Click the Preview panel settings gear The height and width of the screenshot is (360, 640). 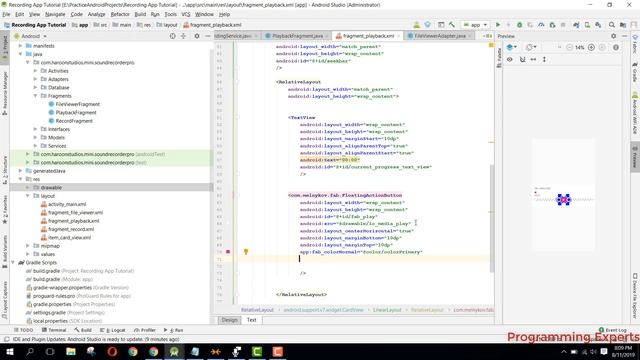[613, 36]
